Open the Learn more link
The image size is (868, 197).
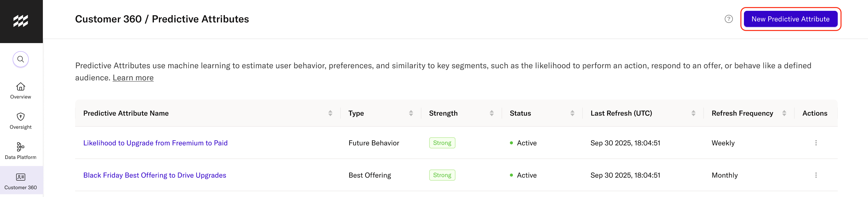(x=133, y=77)
